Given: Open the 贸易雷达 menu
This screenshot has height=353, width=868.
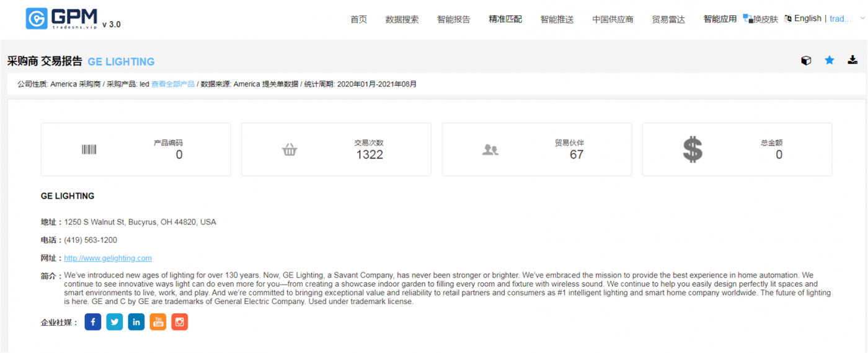Looking at the screenshot, I should (668, 19).
